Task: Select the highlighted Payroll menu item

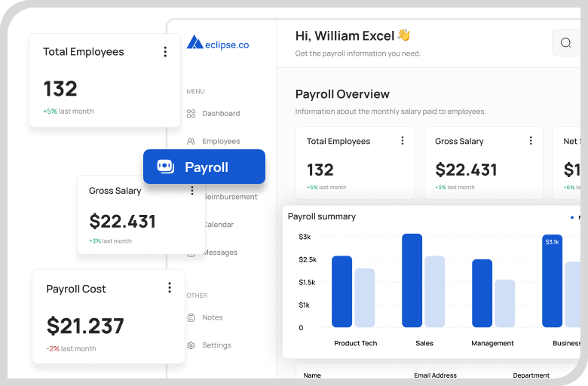Action: (x=205, y=167)
